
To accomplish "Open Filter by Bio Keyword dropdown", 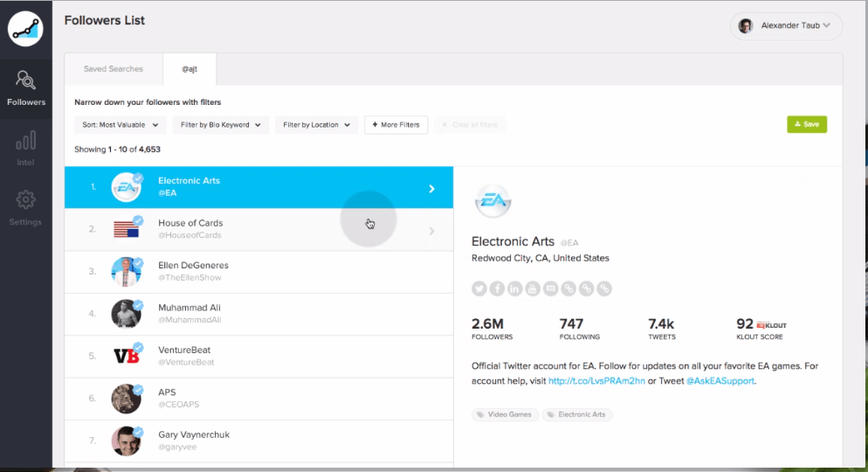I will (220, 125).
